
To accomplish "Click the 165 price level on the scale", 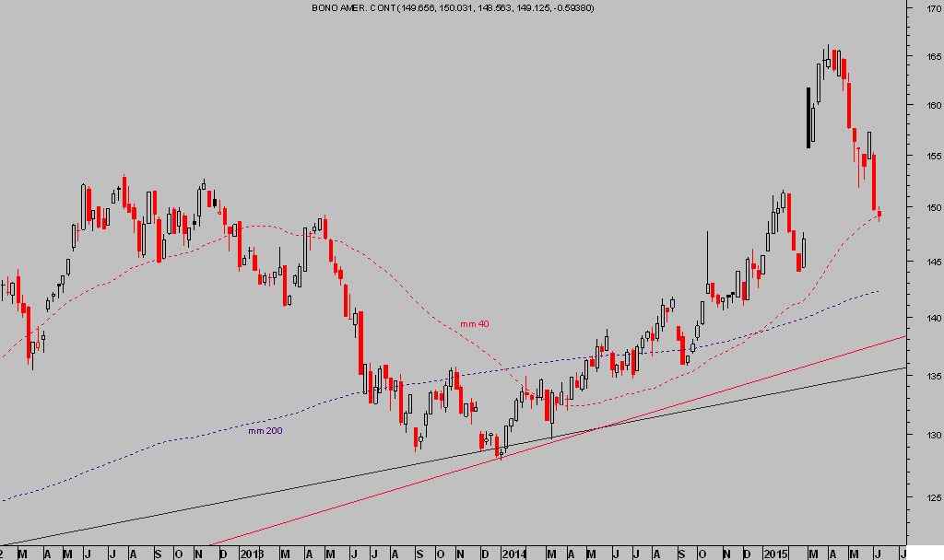I will (922, 57).
